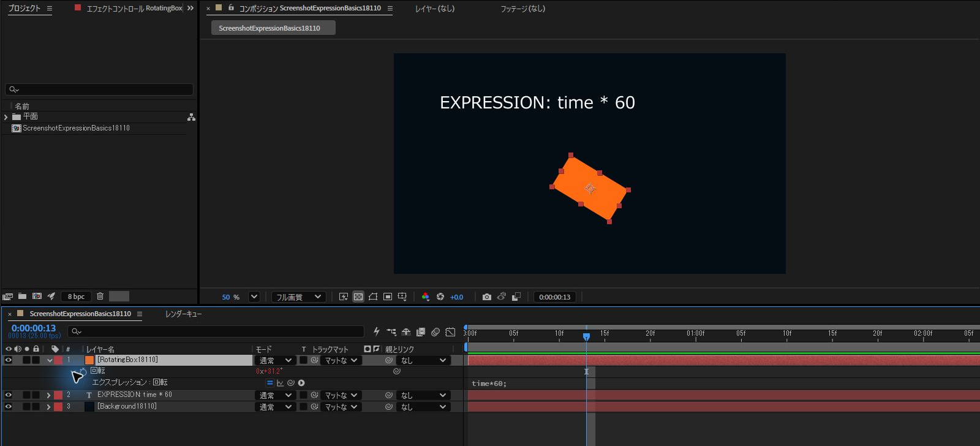
Task: Click the playhead on the timeline ruler
Action: pos(586,336)
